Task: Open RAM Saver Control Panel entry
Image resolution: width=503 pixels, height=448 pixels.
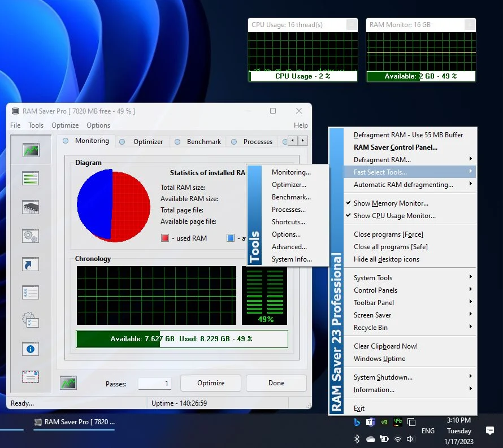Action: pos(410,147)
